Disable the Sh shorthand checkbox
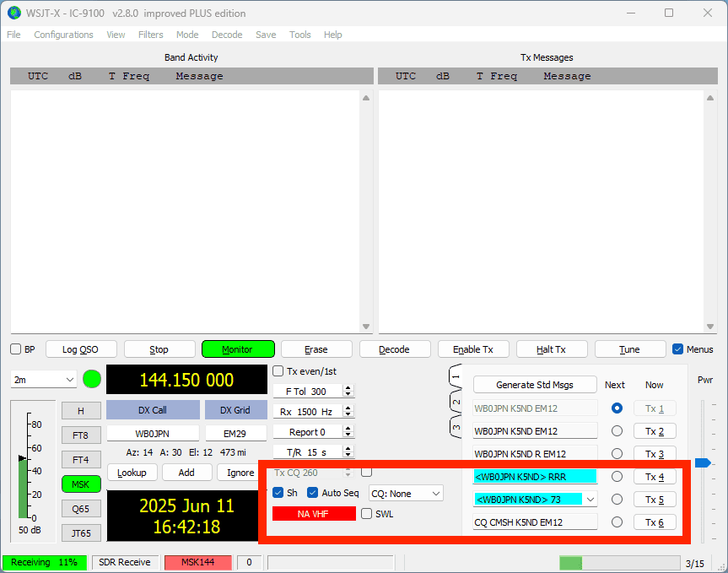 tap(278, 493)
